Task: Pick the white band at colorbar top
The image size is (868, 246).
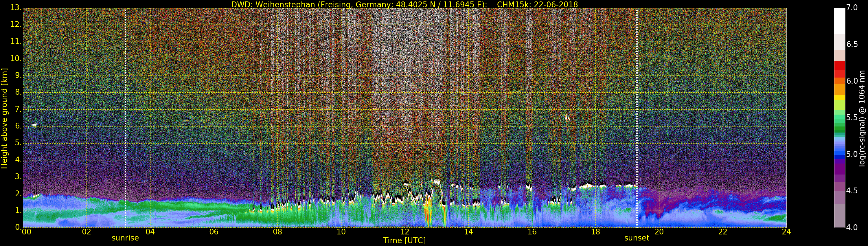Action: (839, 20)
